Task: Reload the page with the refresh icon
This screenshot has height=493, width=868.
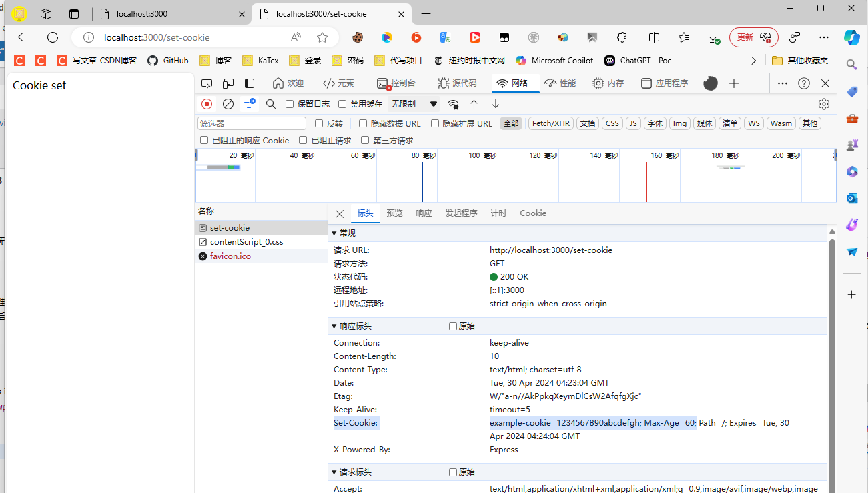Action: pyautogui.click(x=53, y=37)
